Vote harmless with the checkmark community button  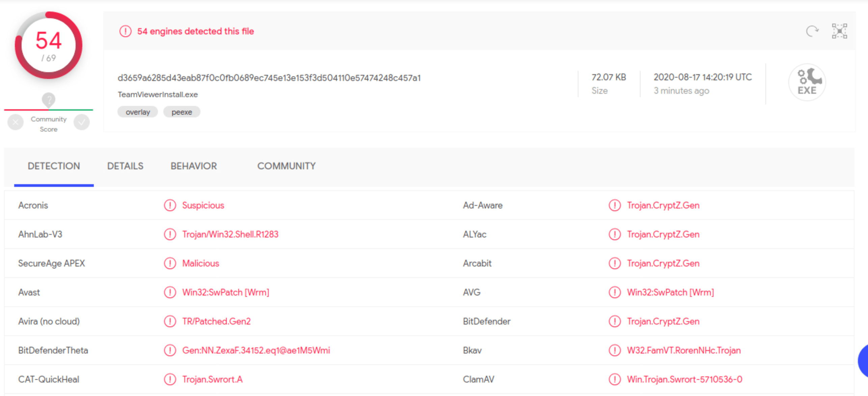82,122
